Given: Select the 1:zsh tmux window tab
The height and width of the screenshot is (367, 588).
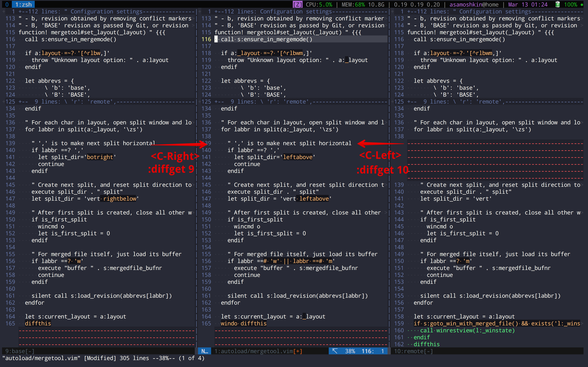Looking at the screenshot, I should [23, 4].
